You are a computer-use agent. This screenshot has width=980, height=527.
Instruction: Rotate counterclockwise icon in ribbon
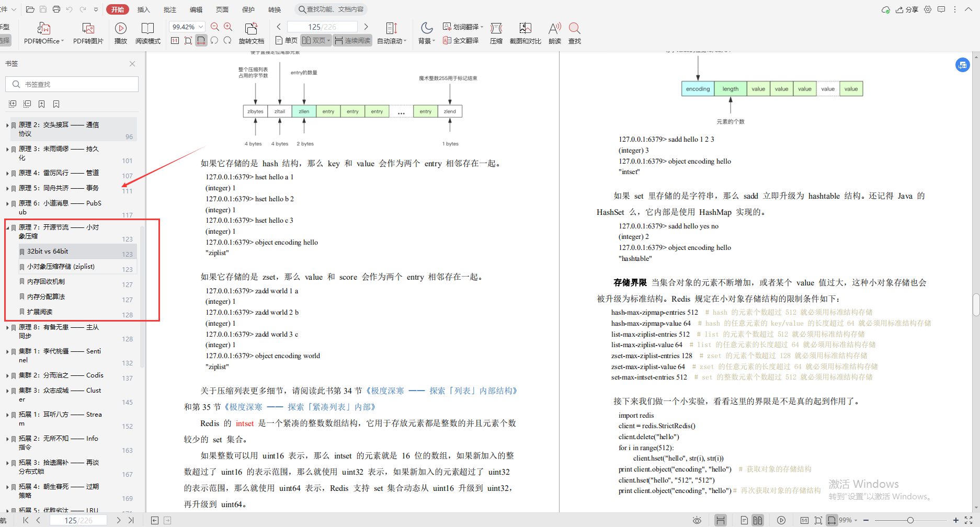[x=214, y=40]
